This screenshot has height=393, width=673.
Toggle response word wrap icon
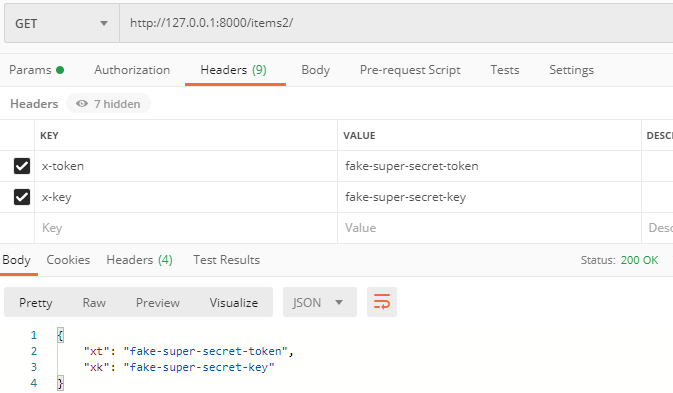(x=382, y=302)
